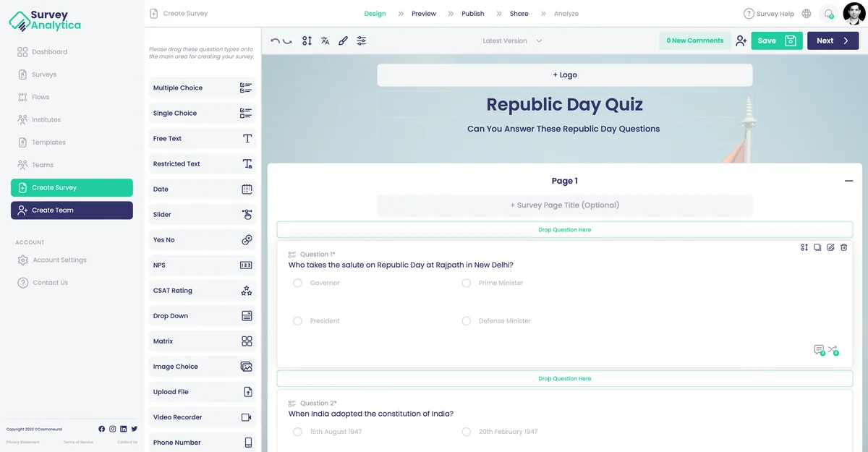The width and height of the screenshot is (868, 452).
Task: Click the Save button
Action: 776,41
